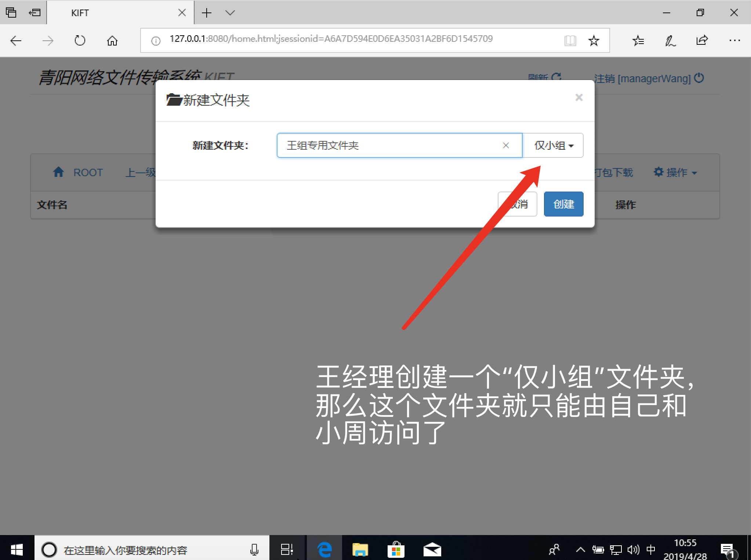The width and height of the screenshot is (751, 560).
Task: Open browser settings and more menu
Action: click(x=734, y=40)
